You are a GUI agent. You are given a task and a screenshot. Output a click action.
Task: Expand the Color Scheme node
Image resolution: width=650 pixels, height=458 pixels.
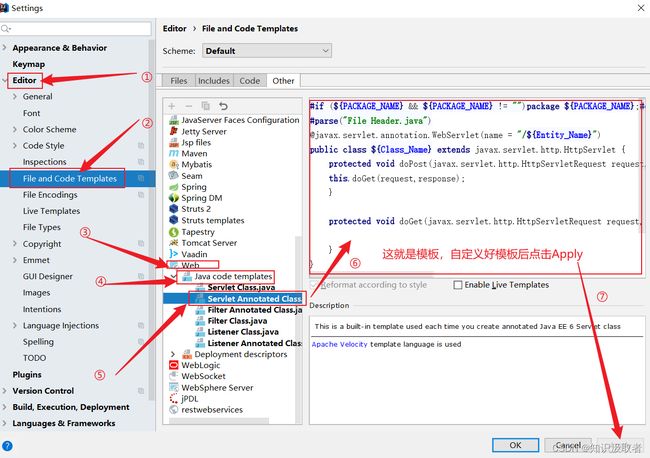(15, 129)
